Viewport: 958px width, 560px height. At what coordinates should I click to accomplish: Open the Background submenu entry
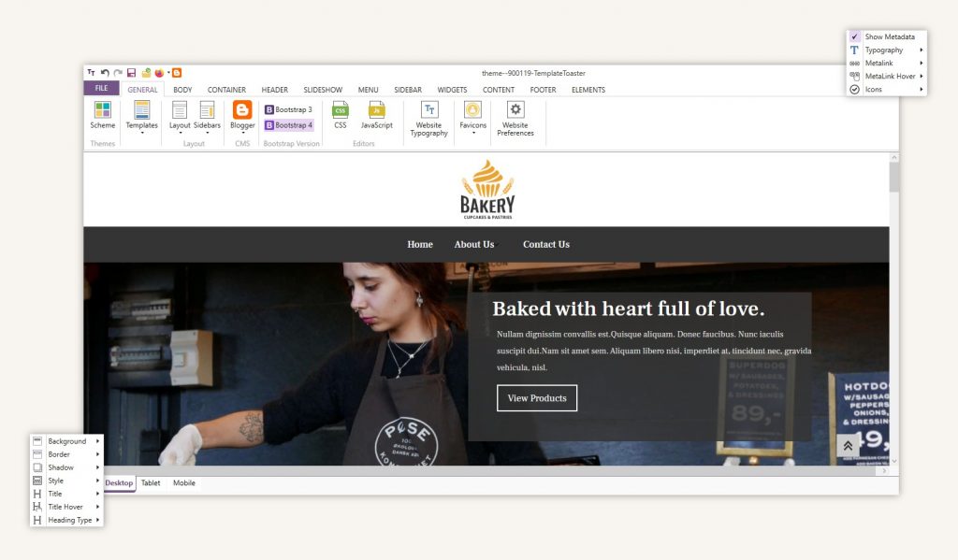(66, 441)
